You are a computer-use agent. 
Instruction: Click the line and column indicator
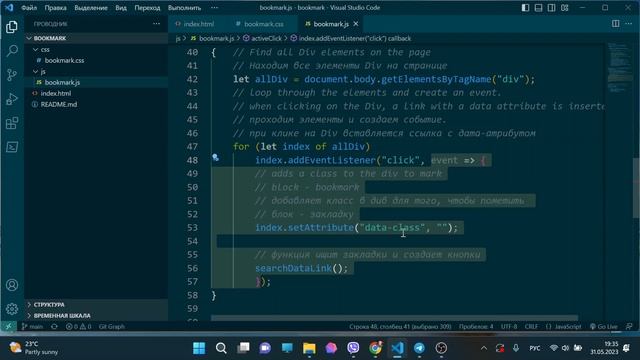pos(400,327)
